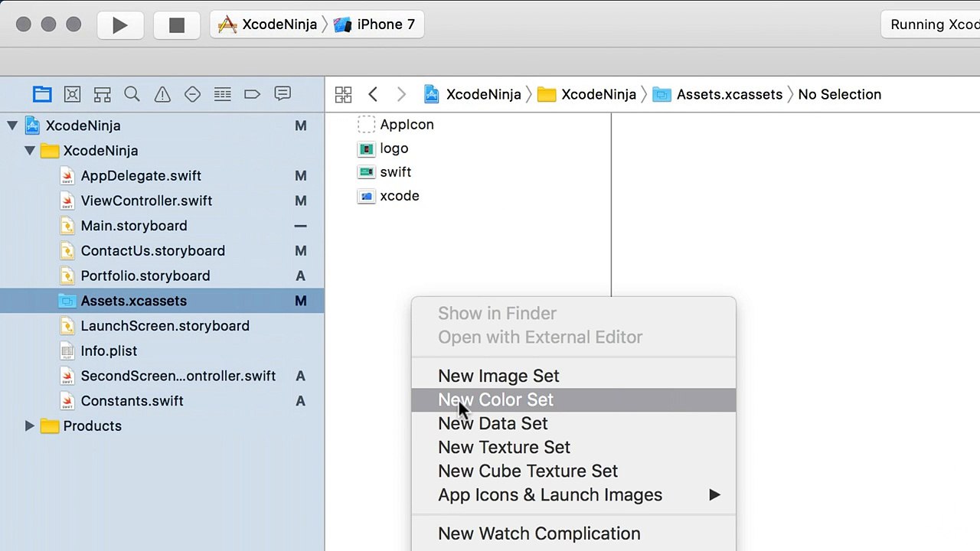Show the Source Control navigator
This screenshot has width=980, height=551.
(72, 94)
